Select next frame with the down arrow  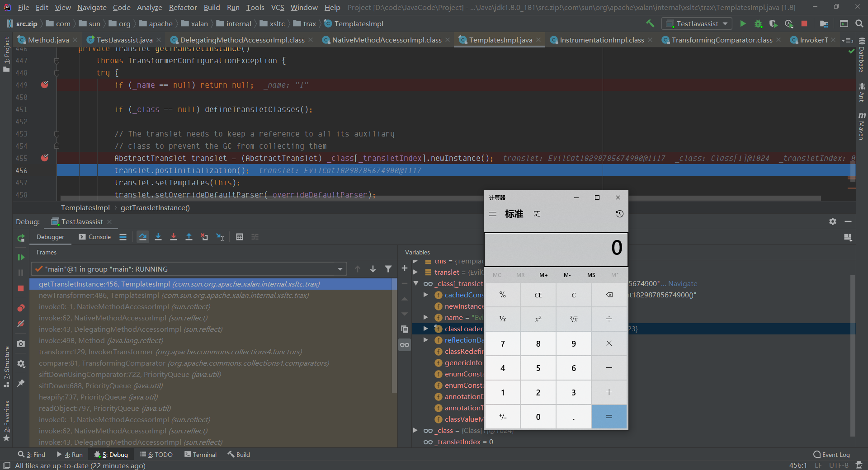(373, 269)
